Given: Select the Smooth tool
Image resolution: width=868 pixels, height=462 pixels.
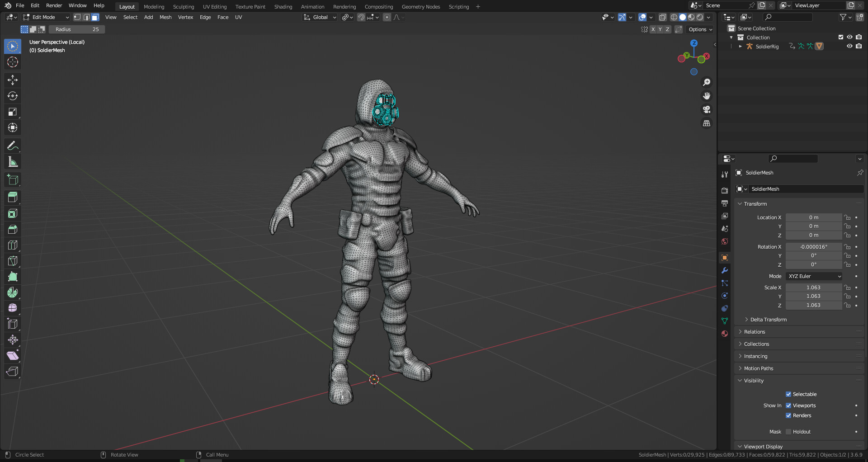Looking at the screenshot, I should tap(13, 308).
